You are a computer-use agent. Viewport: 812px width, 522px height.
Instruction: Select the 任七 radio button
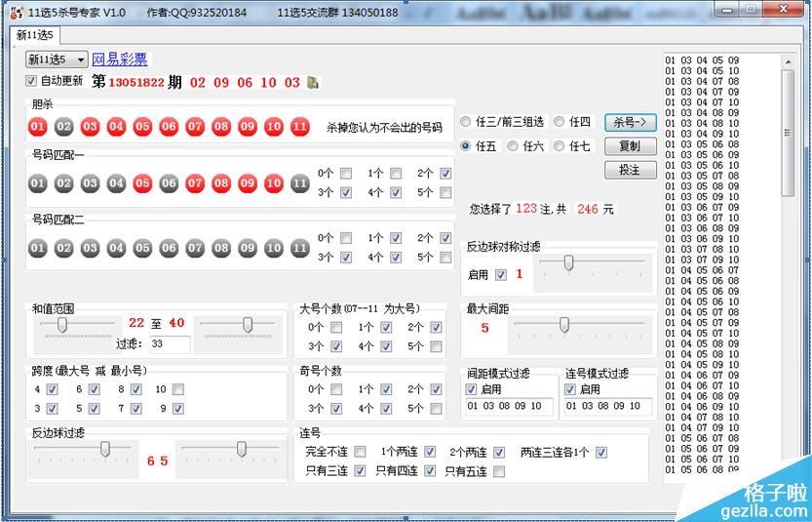click(x=560, y=146)
